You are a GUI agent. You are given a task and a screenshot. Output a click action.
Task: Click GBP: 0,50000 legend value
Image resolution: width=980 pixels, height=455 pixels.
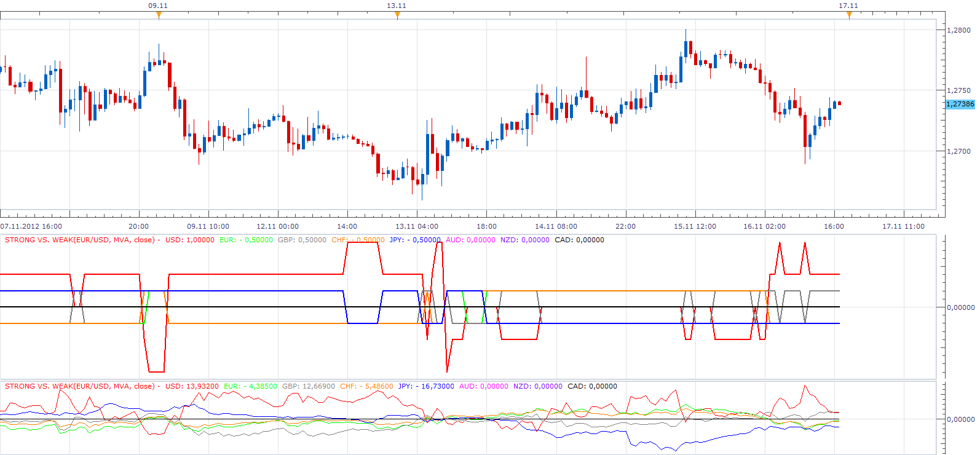[302, 240]
